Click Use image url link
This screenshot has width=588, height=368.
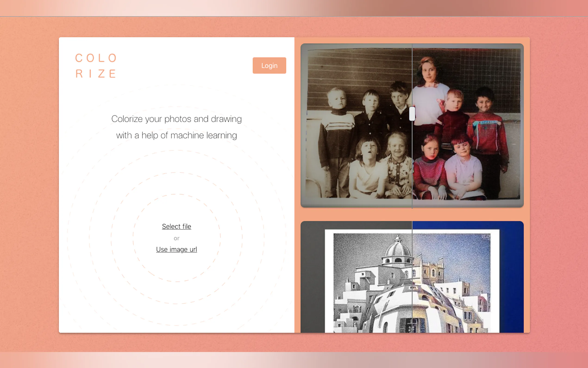point(176,249)
